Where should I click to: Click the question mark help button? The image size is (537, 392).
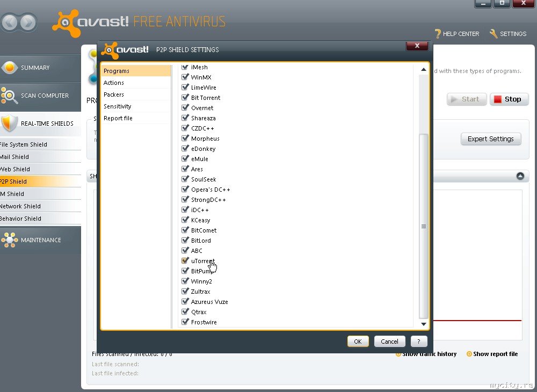pos(418,342)
